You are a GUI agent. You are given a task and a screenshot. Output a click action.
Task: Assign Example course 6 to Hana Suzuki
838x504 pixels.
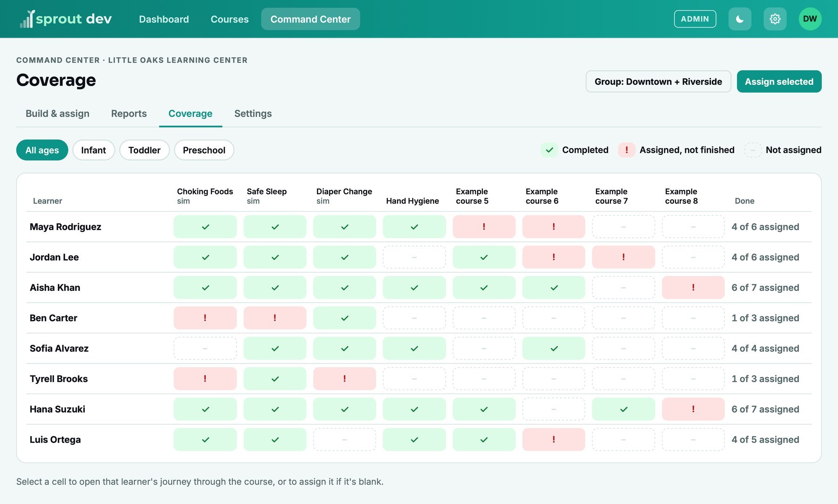554,409
